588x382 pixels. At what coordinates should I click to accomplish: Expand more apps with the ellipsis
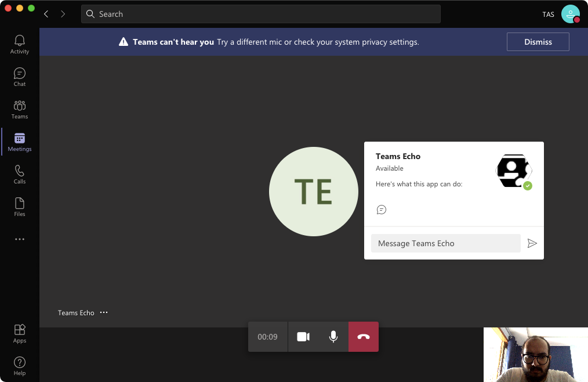tap(19, 239)
